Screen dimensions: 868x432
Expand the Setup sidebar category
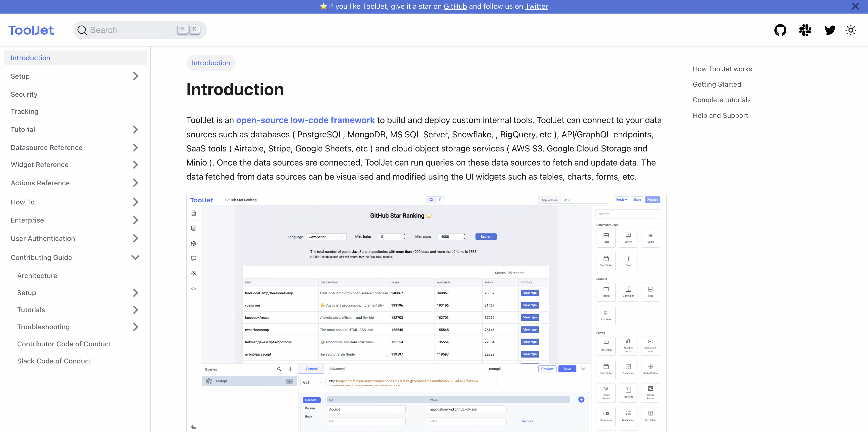[135, 76]
